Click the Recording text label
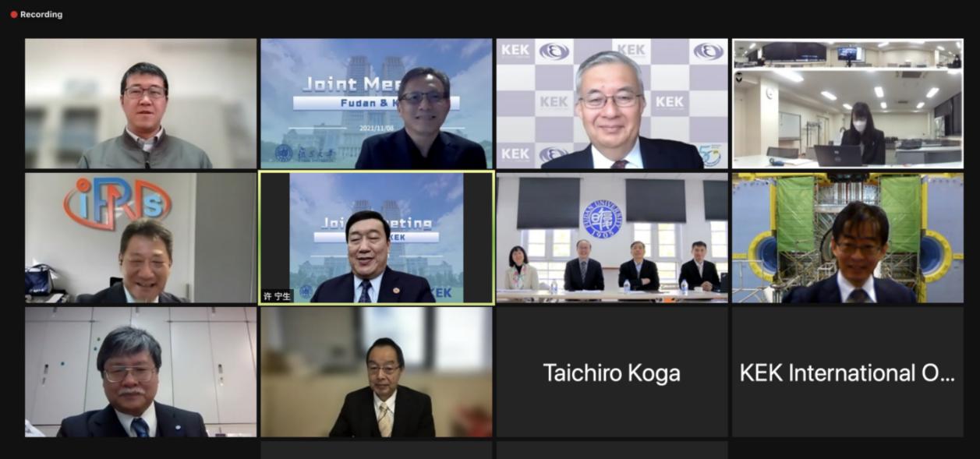The width and height of the screenshot is (980, 459). coord(41,14)
